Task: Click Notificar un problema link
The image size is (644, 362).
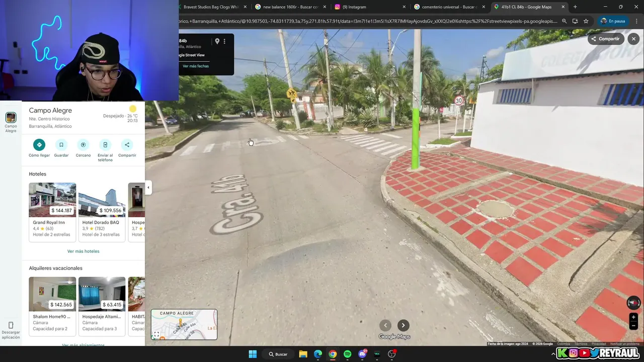Action: pyautogui.click(x=625, y=344)
